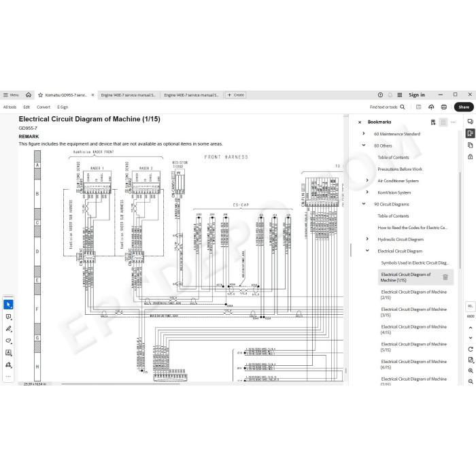
Task: Pick the highlighter pen tool
Action: [x=8, y=328]
